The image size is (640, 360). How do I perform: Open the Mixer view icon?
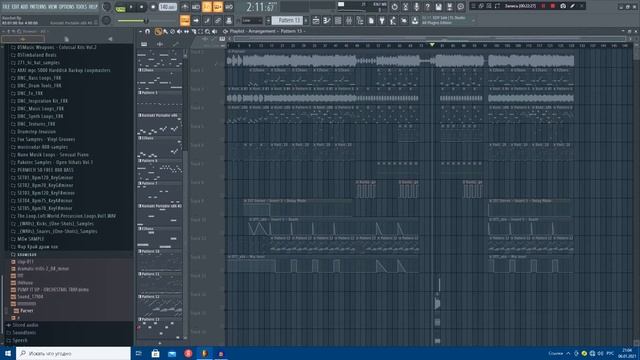point(349,20)
